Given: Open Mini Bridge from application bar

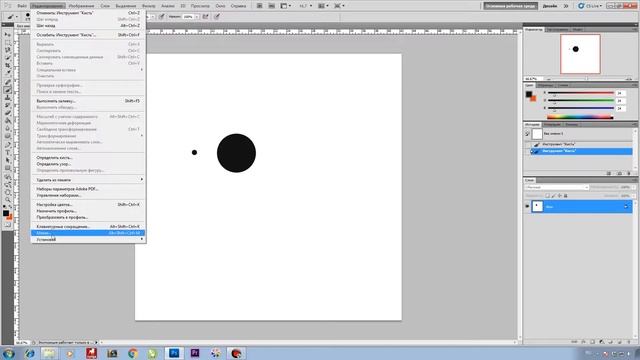Looking at the screenshot, I should point(271,6).
